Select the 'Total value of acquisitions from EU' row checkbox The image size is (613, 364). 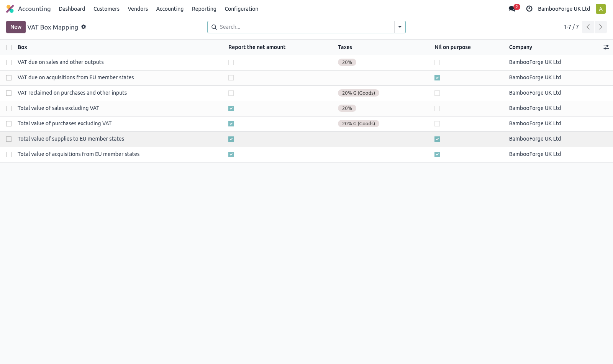pos(9,154)
